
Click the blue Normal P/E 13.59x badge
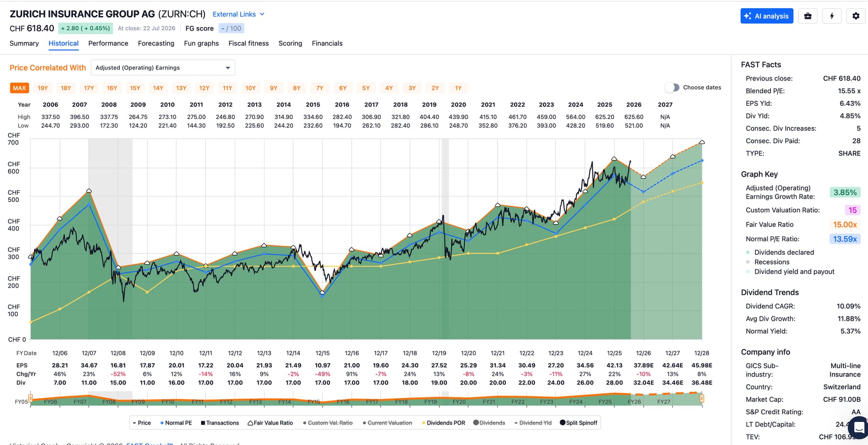coord(845,239)
